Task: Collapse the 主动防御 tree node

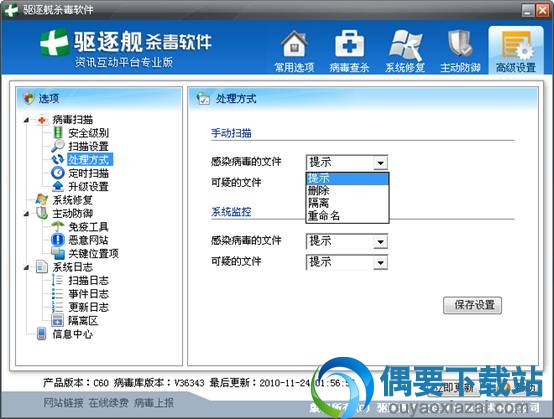Action: (x=26, y=214)
